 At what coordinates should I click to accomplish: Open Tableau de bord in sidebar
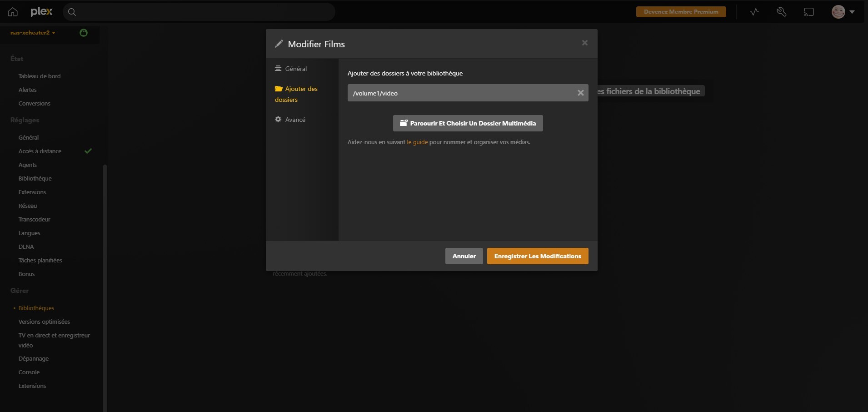tap(40, 76)
